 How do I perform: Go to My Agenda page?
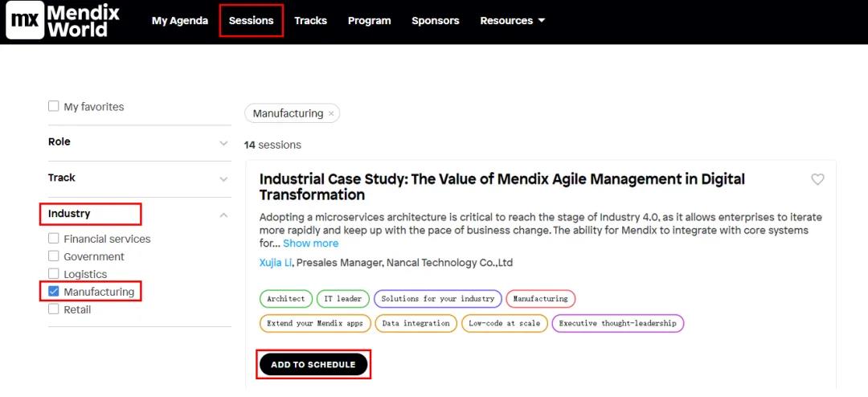tap(180, 21)
